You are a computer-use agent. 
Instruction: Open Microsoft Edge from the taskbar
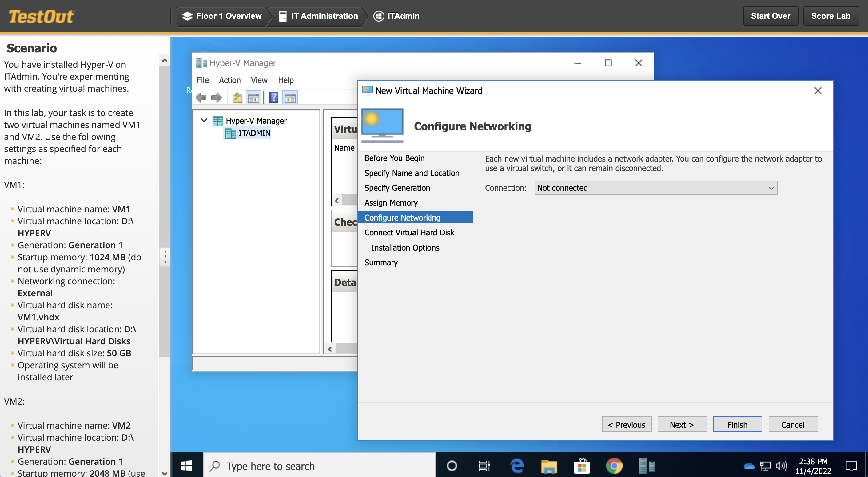pos(516,466)
